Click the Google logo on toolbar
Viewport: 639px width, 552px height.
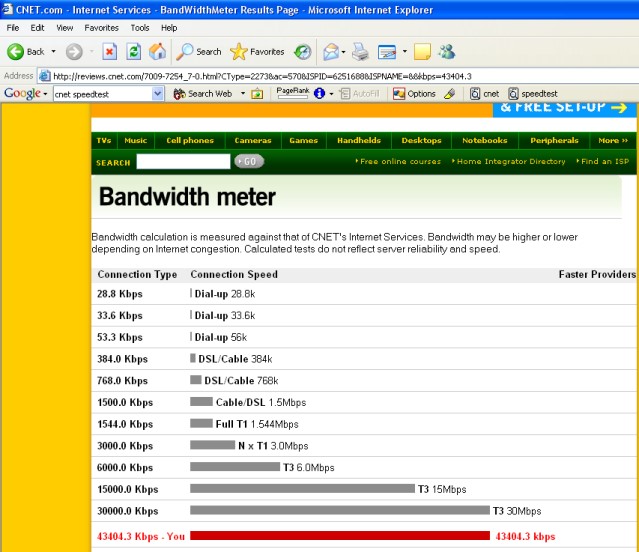point(22,93)
